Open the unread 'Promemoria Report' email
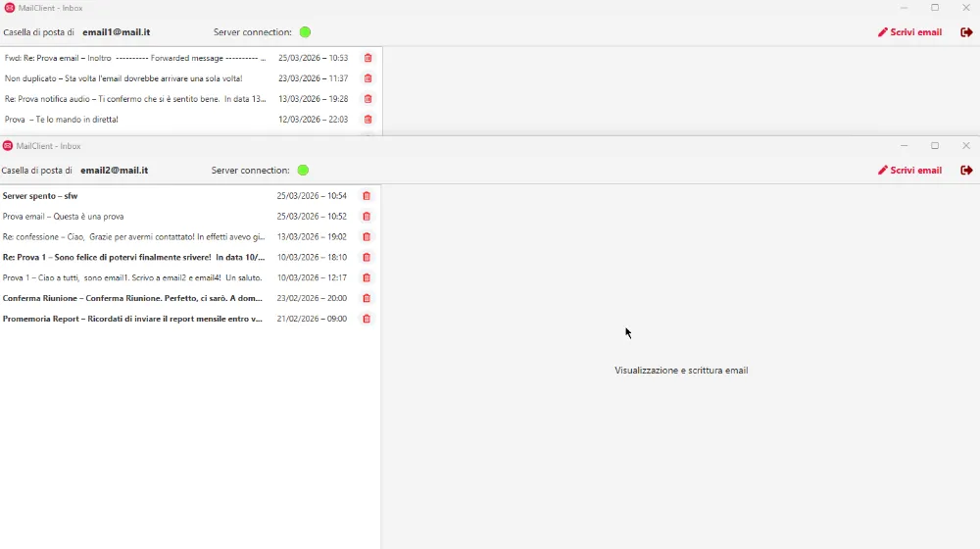Image resolution: width=980 pixels, height=549 pixels. (x=190, y=319)
